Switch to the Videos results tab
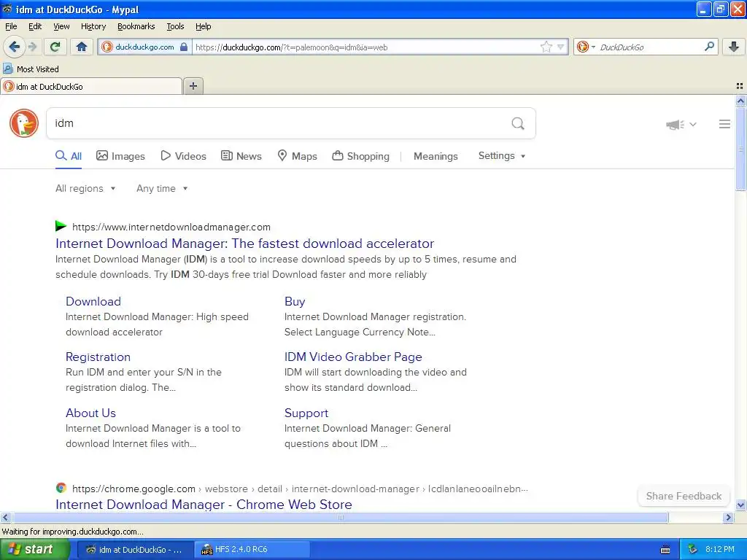The width and height of the screenshot is (747, 560). coord(183,156)
